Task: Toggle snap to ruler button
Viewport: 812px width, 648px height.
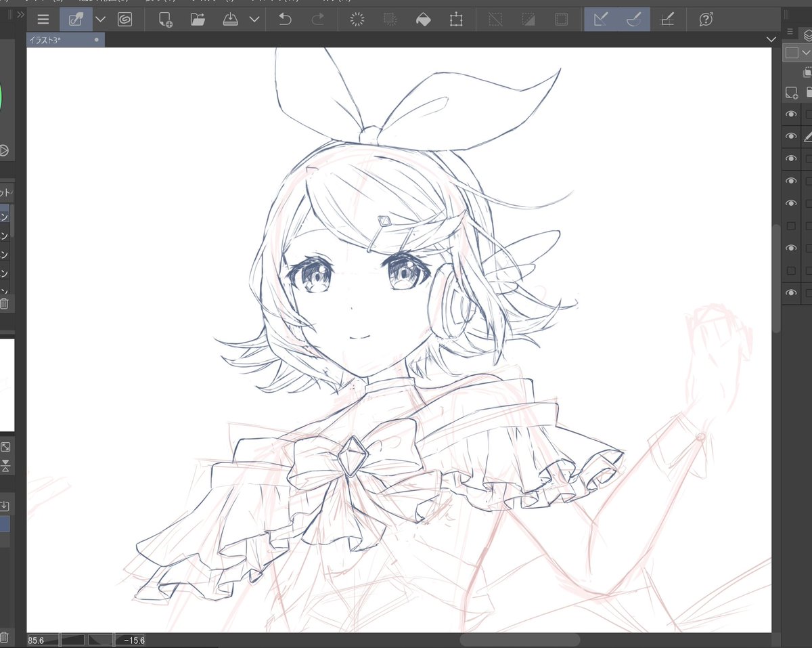Action: [x=601, y=20]
